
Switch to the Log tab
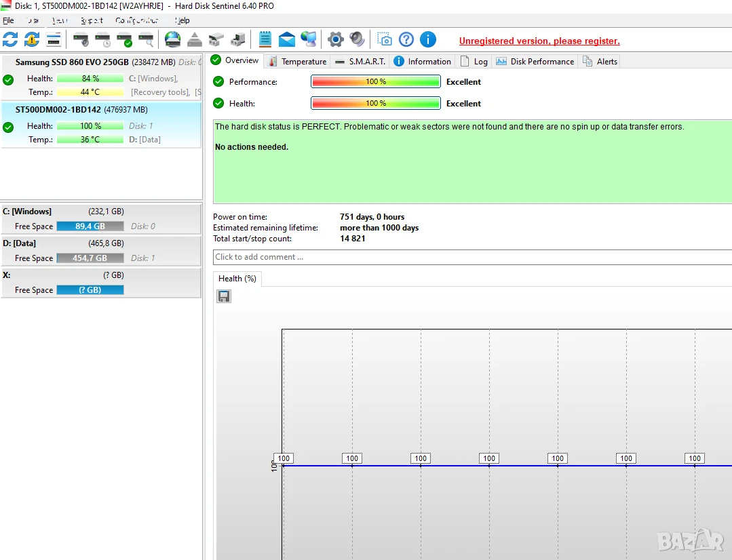(x=474, y=62)
